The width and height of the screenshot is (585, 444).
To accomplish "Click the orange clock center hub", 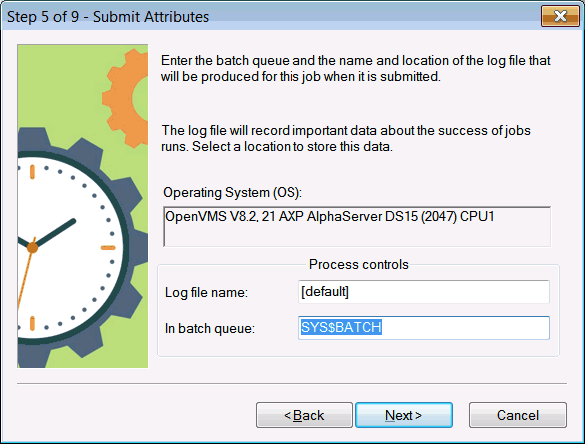I will click(32, 247).
